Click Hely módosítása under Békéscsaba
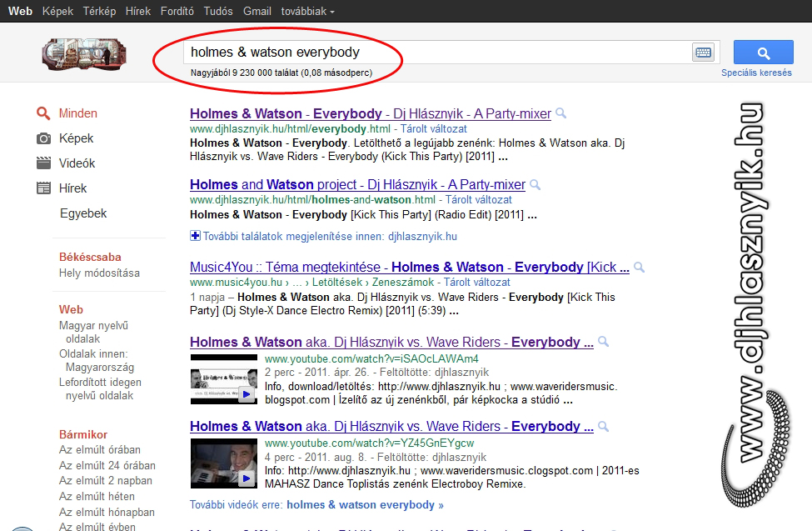The width and height of the screenshot is (812, 531). tap(99, 273)
